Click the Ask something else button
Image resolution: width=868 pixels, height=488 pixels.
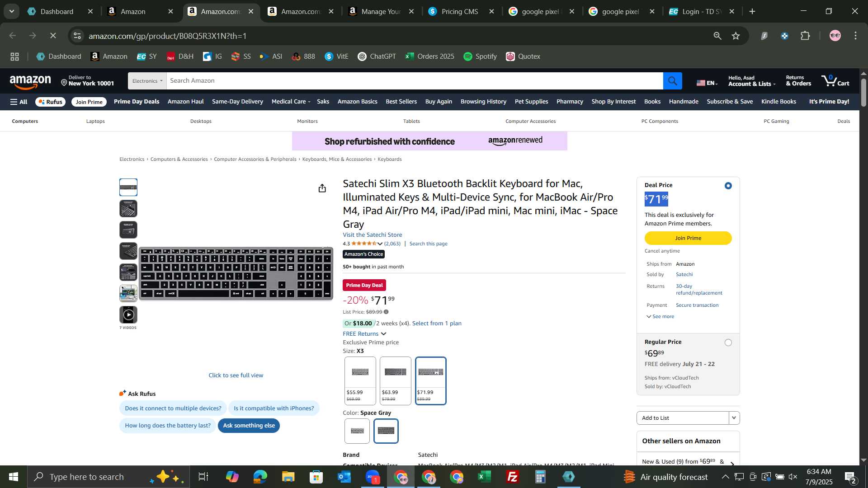click(249, 426)
